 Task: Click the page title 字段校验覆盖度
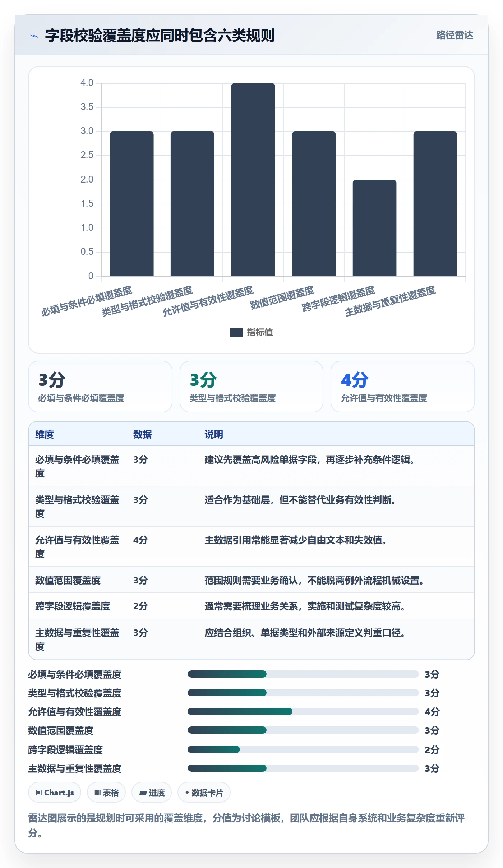tap(160, 36)
